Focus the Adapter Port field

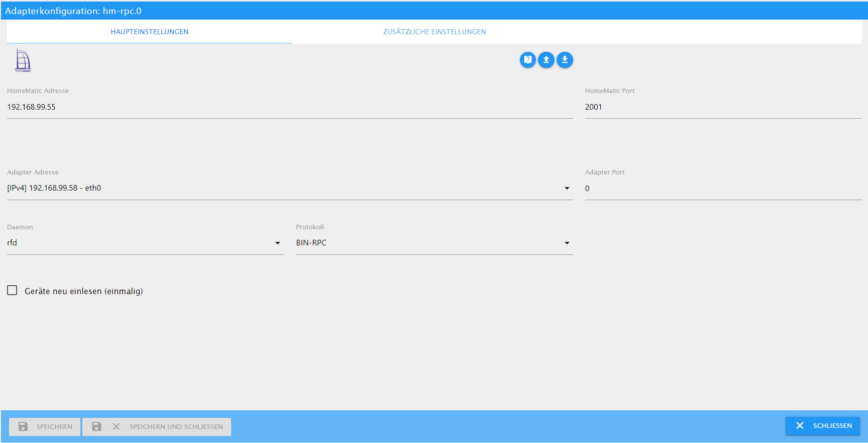tap(723, 189)
